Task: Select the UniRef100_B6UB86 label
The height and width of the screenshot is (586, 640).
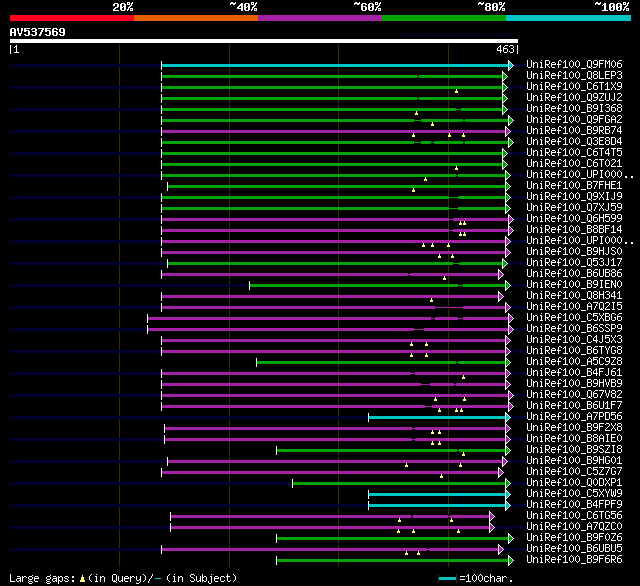Action: (574, 274)
